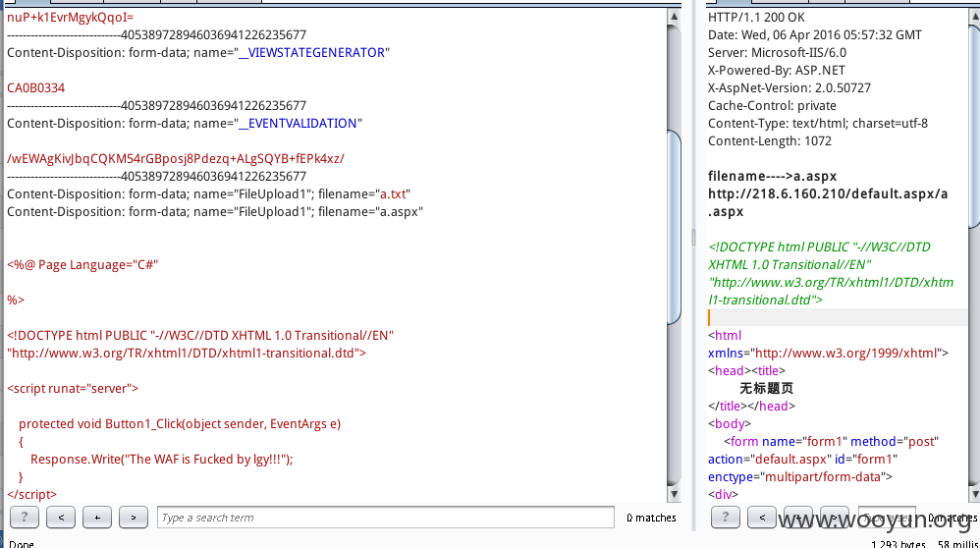Image resolution: width=980 pixels, height=548 pixels.
Task: Click the '__VIEWSTATEGENERATOR' content-disposition line
Action: coord(198,52)
